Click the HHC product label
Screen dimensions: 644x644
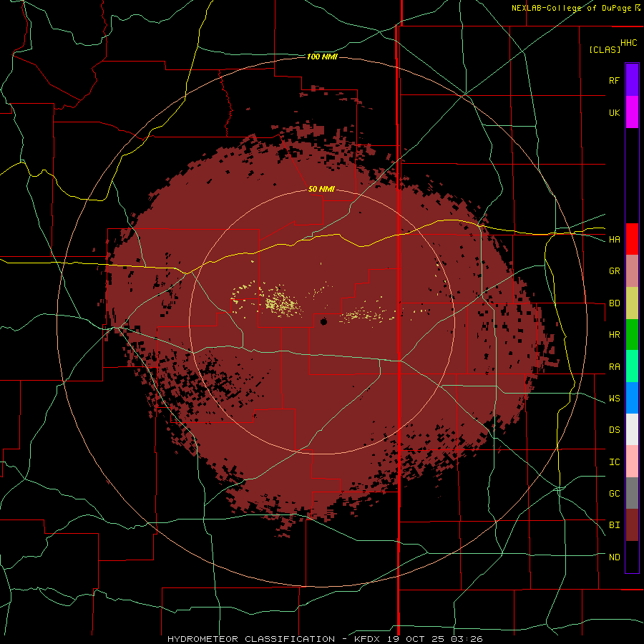(x=628, y=43)
